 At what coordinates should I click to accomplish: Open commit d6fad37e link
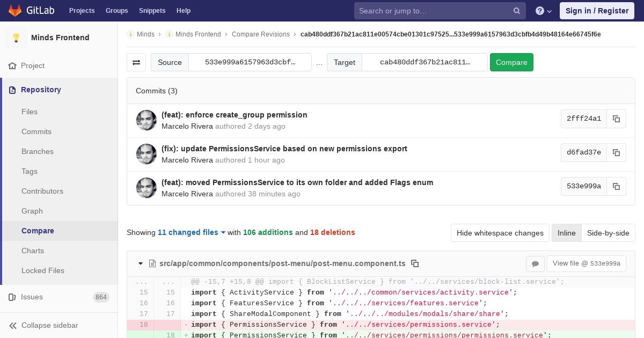tap(584, 152)
